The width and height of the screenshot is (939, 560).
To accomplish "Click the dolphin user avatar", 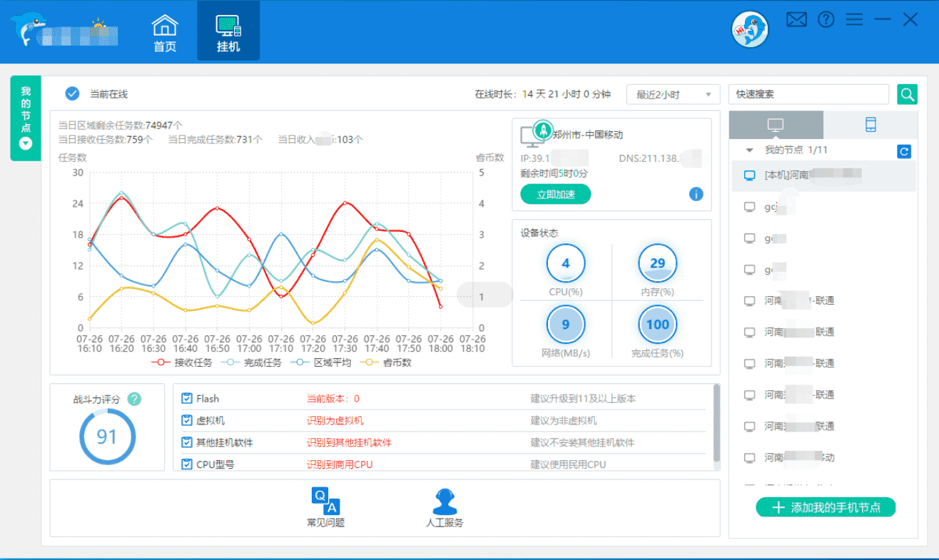I will 750,30.
